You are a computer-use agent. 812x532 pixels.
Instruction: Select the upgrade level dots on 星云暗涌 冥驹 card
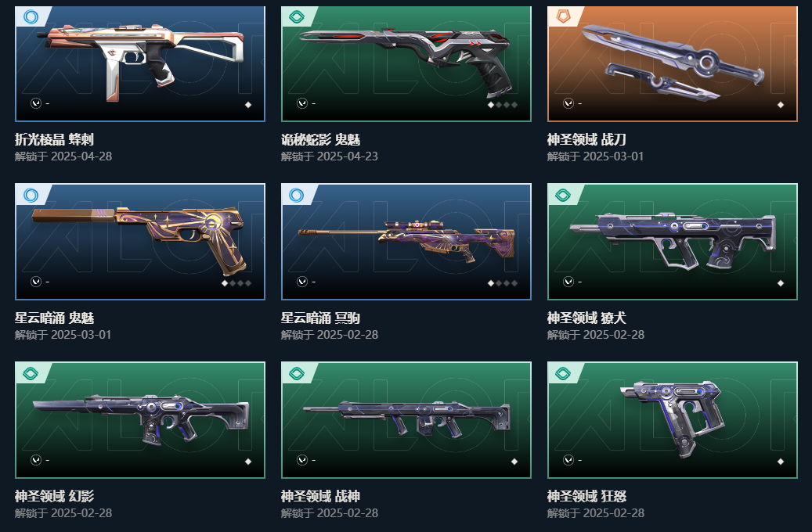click(503, 283)
